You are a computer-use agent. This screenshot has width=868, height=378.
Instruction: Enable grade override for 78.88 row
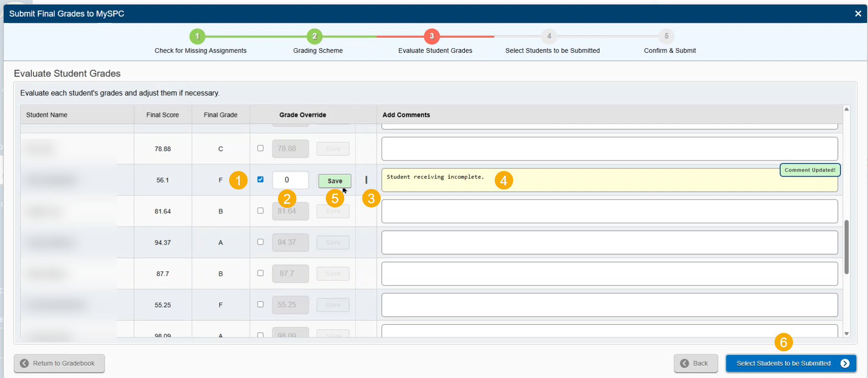click(260, 148)
